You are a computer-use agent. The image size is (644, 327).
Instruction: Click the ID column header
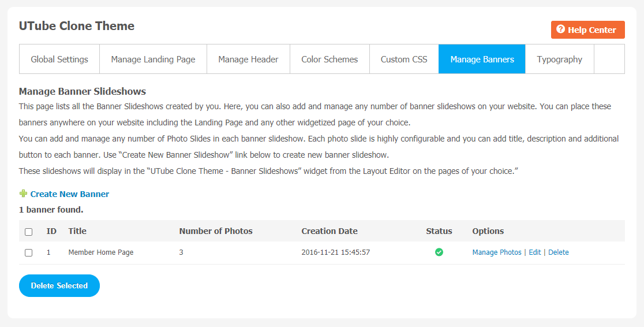tap(51, 231)
